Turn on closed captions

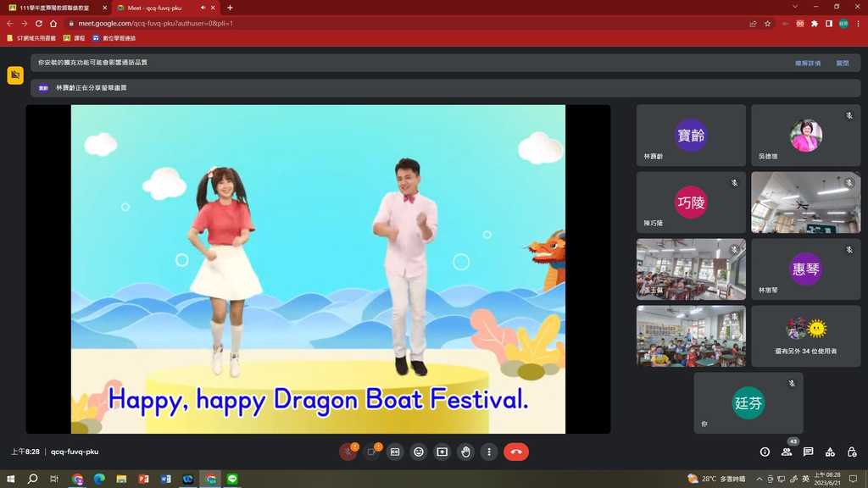(x=395, y=452)
